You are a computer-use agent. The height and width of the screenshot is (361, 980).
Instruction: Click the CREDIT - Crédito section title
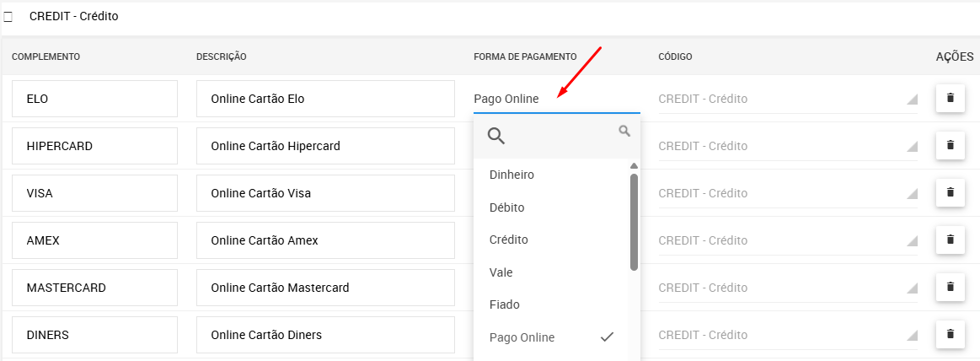(x=74, y=16)
